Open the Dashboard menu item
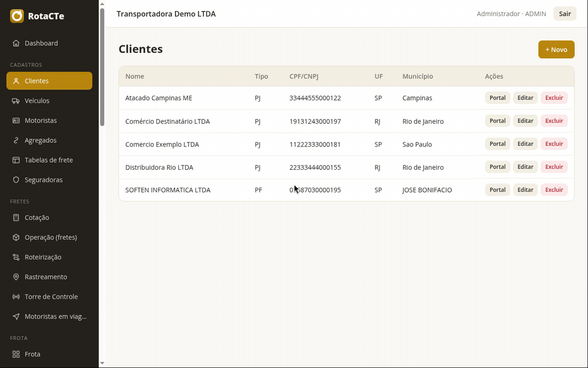Viewport: 588px width, 368px height. pyautogui.click(x=49, y=43)
